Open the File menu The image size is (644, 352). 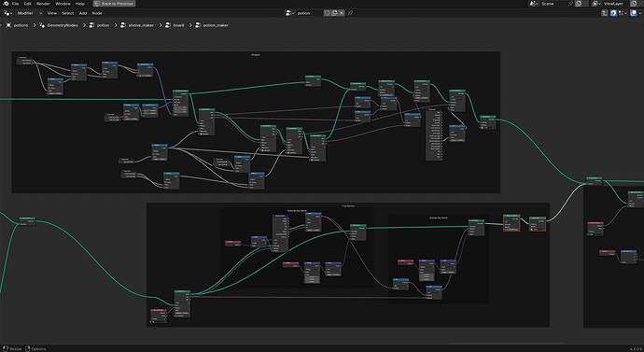click(15, 4)
